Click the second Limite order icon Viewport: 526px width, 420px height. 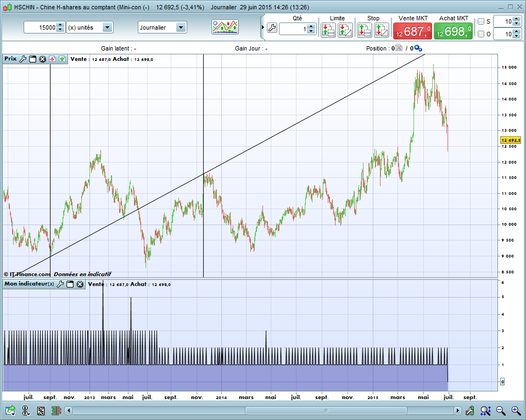345,30
